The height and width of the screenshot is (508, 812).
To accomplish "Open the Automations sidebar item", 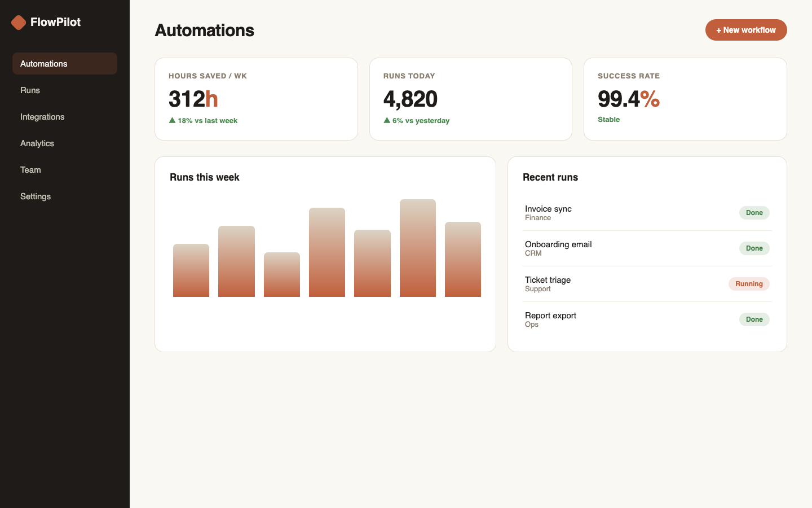I will tap(65, 64).
